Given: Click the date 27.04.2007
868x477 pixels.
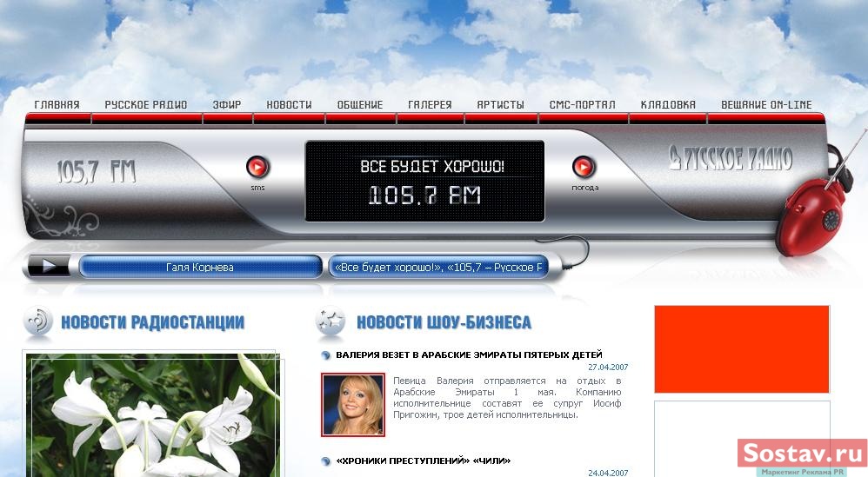Looking at the screenshot, I should tap(608, 367).
